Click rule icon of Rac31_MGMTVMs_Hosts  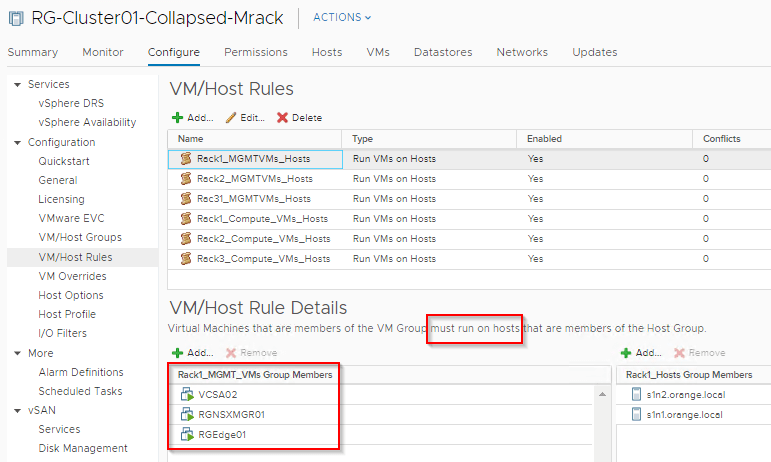(x=186, y=199)
